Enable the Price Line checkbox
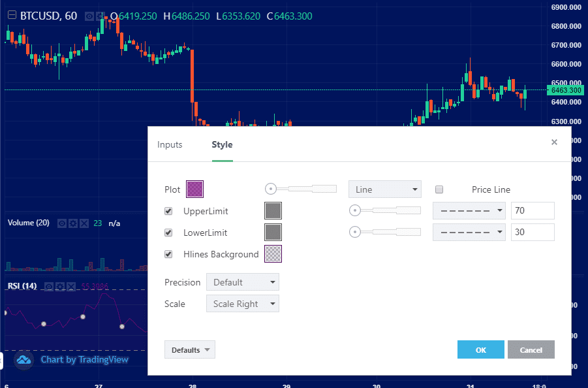The width and height of the screenshot is (588, 388). (439, 189)
